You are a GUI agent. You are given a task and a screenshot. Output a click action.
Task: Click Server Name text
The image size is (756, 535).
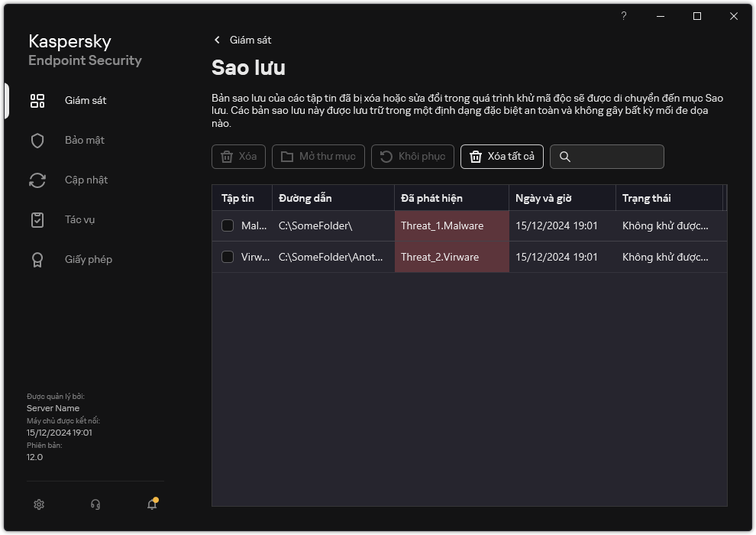(53, 408)
